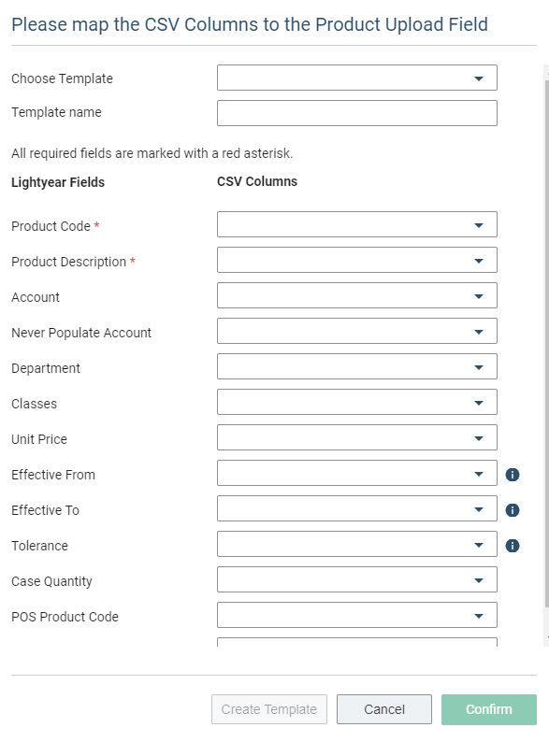Click info icon beside Effective From
This screenshot has width=549, height=756.
click(x=513, y=475)
